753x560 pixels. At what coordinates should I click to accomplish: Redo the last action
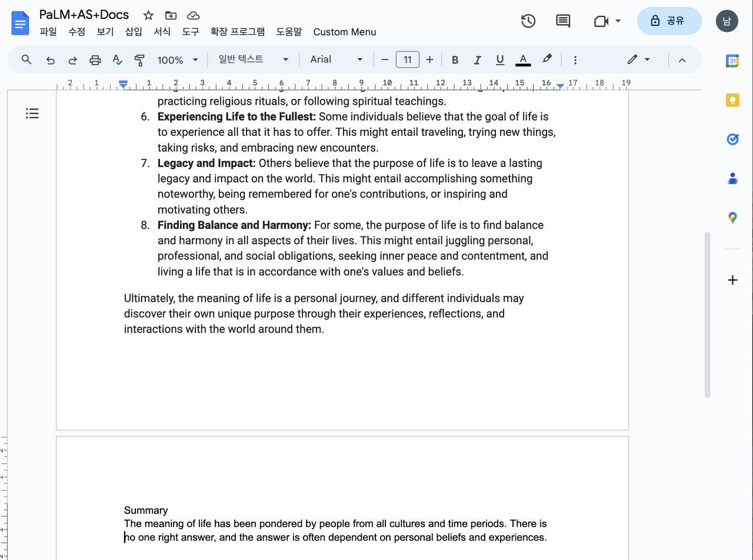coord(73,60)
